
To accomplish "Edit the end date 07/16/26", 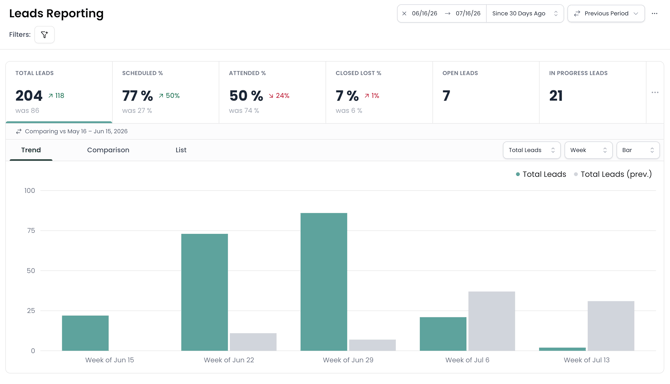I will point(468,14).
